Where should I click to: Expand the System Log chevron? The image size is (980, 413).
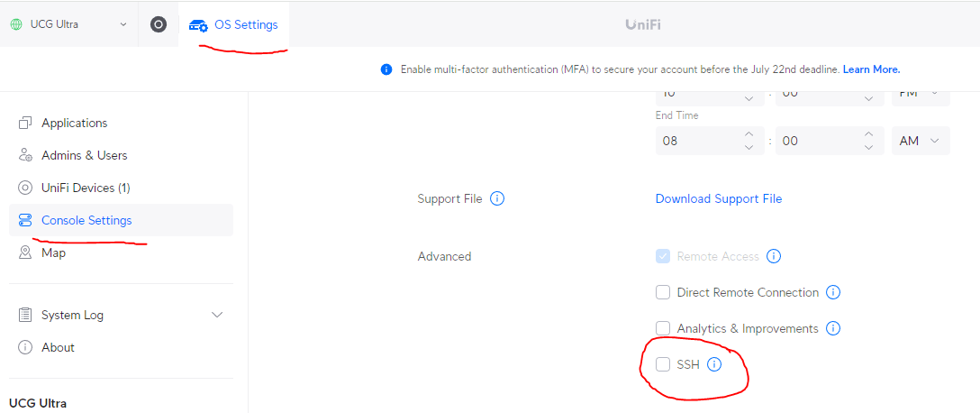(217, 315)
